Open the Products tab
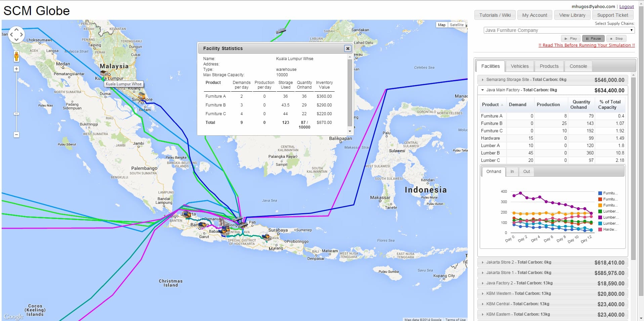644x321 pixels. 549,66
